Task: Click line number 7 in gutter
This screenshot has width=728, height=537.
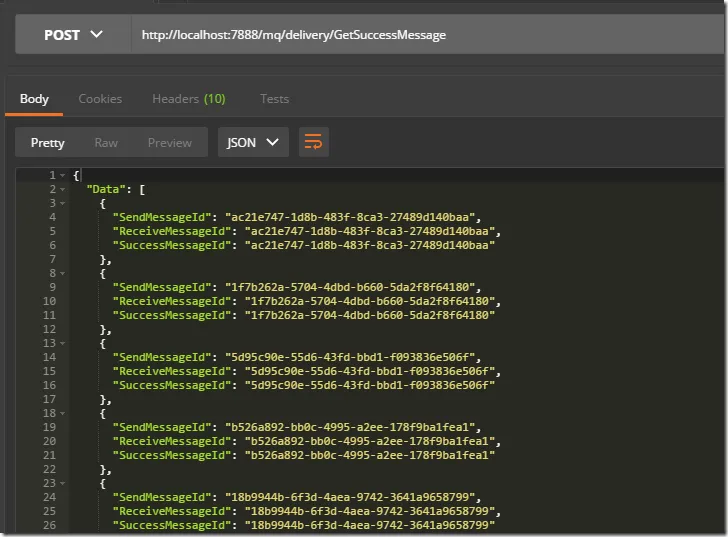Action: click(52, 259)
